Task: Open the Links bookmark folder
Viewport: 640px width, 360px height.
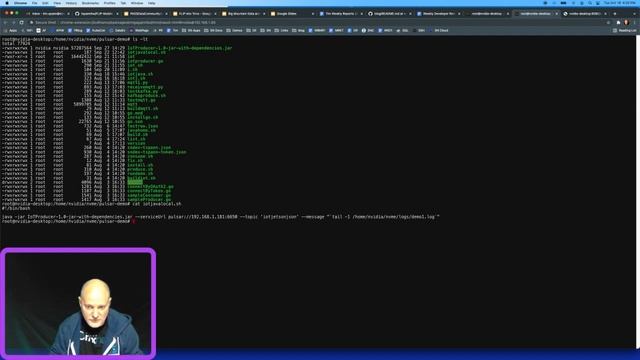Action: coord(282,30)
